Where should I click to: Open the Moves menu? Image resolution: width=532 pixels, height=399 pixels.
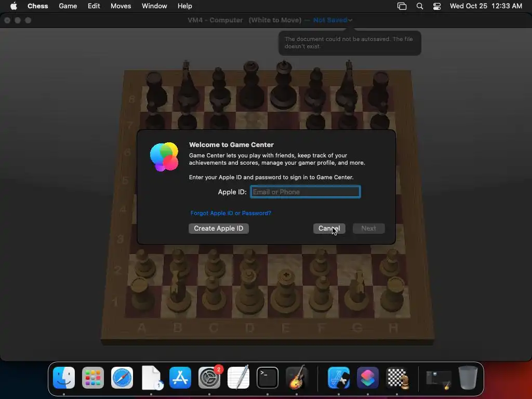(121, 6)
